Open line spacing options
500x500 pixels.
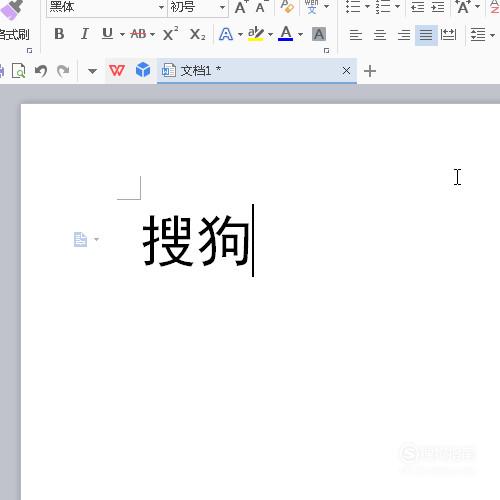[478, 34]
